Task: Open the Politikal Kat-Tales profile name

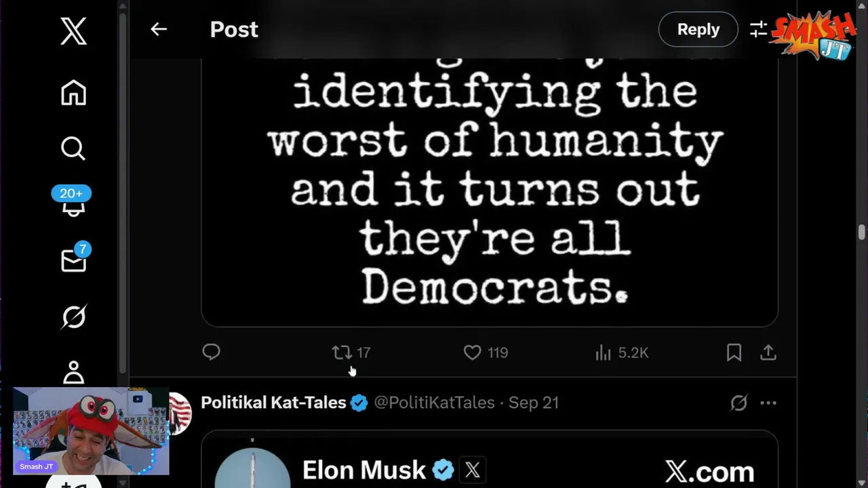Action: coord(273,403)
